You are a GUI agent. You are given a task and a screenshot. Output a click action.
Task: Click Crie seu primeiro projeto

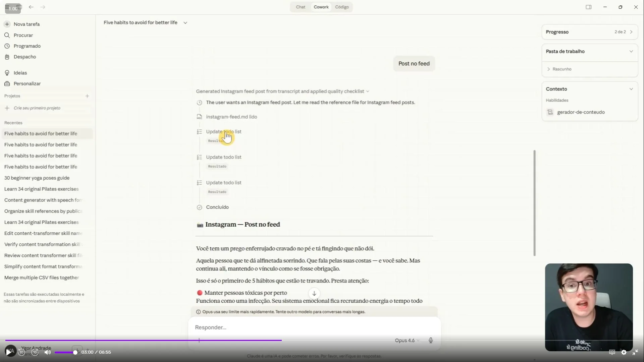(x=37, y=108)
